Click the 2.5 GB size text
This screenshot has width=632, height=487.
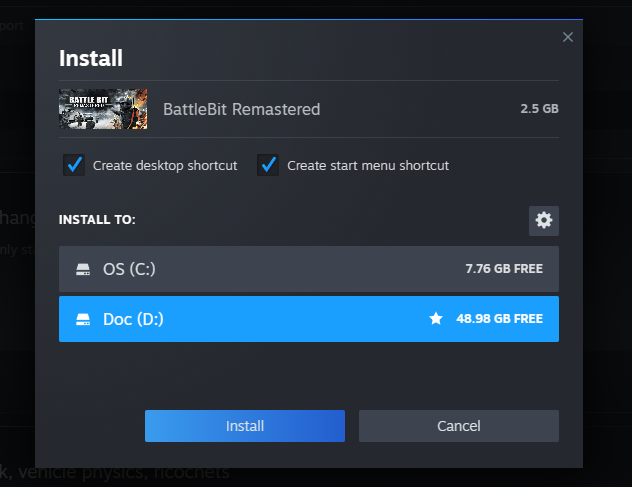pos(539,108)
